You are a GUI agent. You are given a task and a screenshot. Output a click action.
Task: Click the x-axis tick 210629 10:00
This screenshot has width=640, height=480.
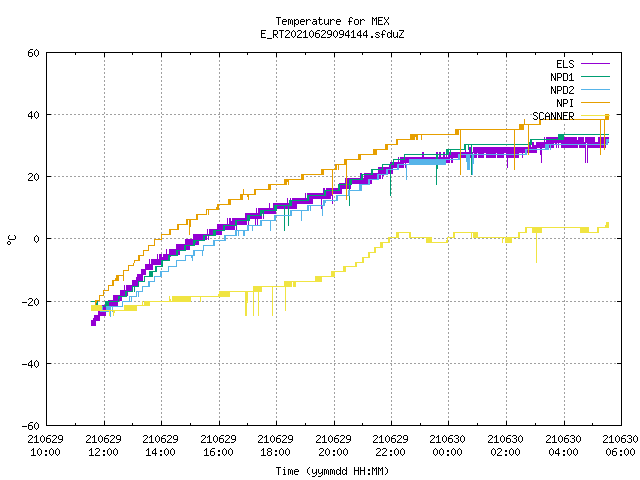coord(46,446)
